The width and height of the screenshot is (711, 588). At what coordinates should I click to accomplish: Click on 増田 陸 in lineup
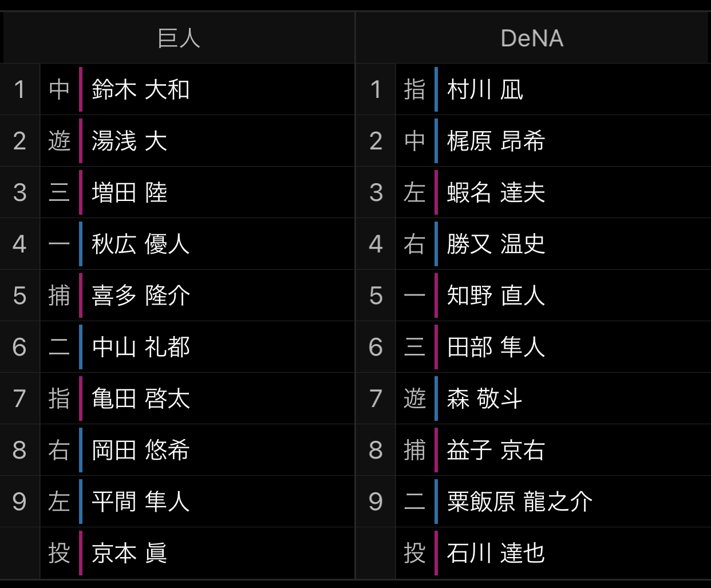click(x=129, y=193)
